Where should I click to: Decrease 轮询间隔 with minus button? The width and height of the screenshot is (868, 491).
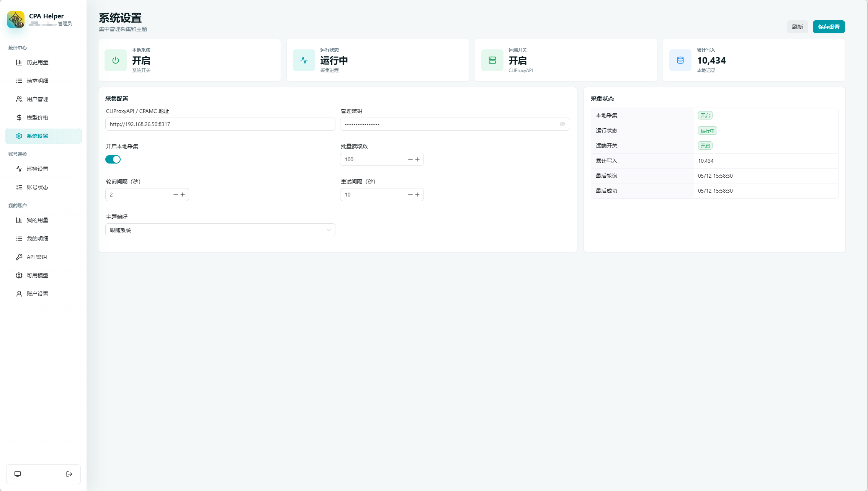point(176,195)
